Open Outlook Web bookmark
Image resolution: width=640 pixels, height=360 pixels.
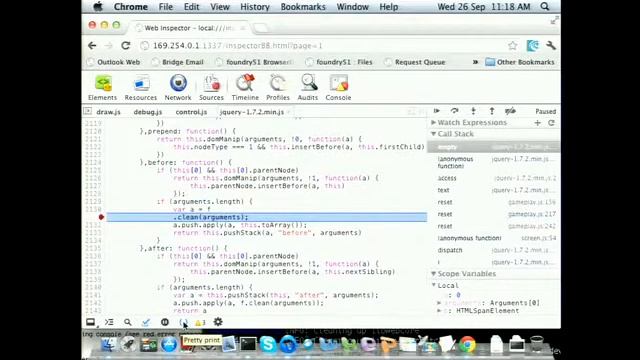point(114,62)
